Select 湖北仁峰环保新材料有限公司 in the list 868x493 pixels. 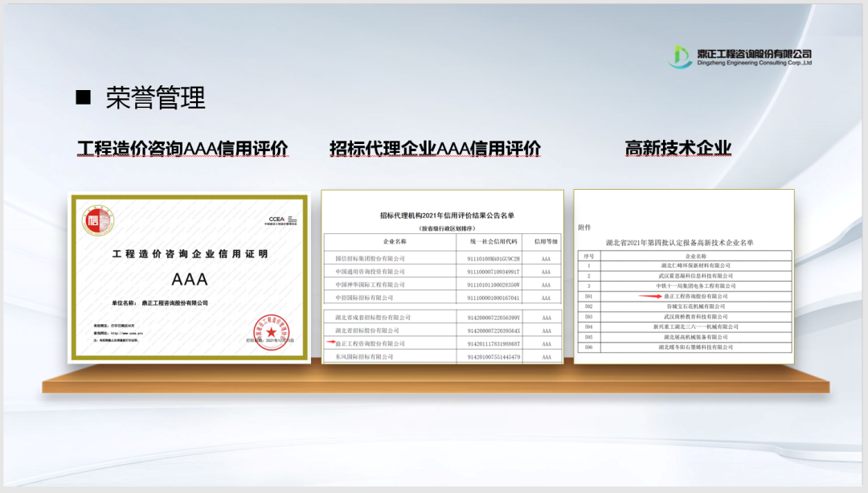pyautogui.click(x=695, y=265)
